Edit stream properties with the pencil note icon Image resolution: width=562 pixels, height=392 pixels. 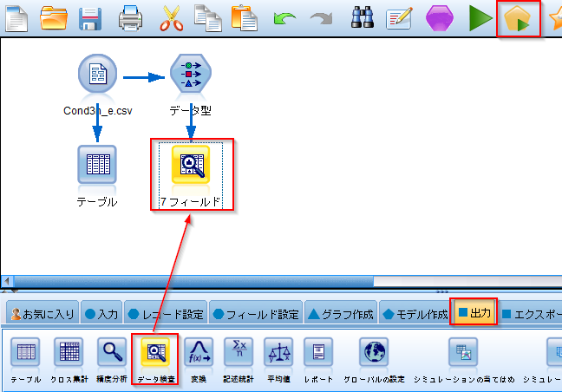[x=399, y=18]
